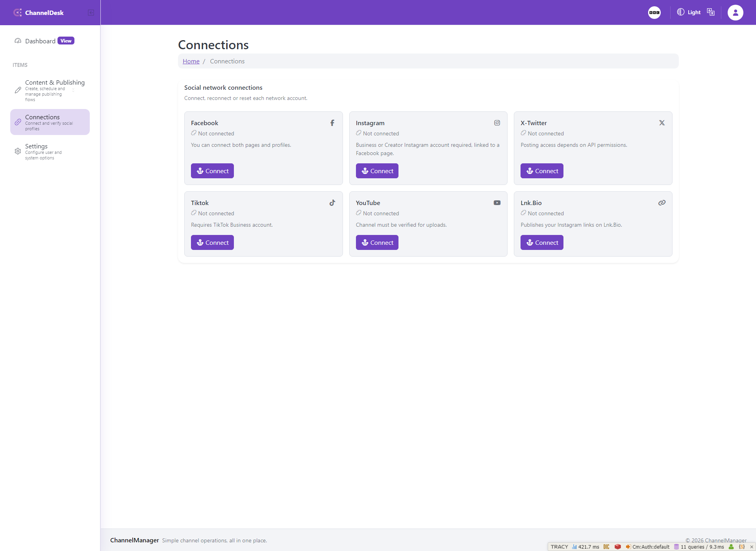
Task: Open the session {S} panel in Tracy bar
Action: pyautogui.click(x=742, y=547)
